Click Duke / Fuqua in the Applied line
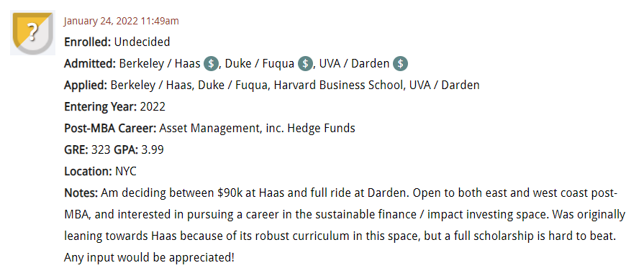 pyautogui.click(x=233, y=85)
